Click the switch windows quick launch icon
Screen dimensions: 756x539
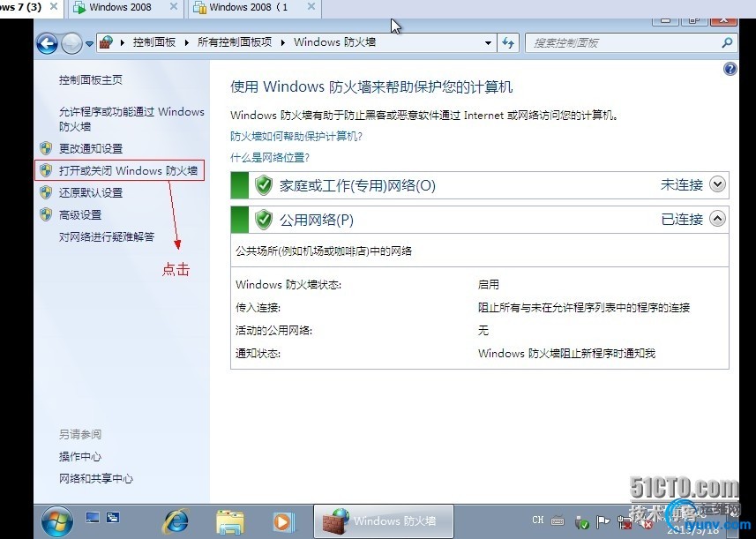(113, 518)
